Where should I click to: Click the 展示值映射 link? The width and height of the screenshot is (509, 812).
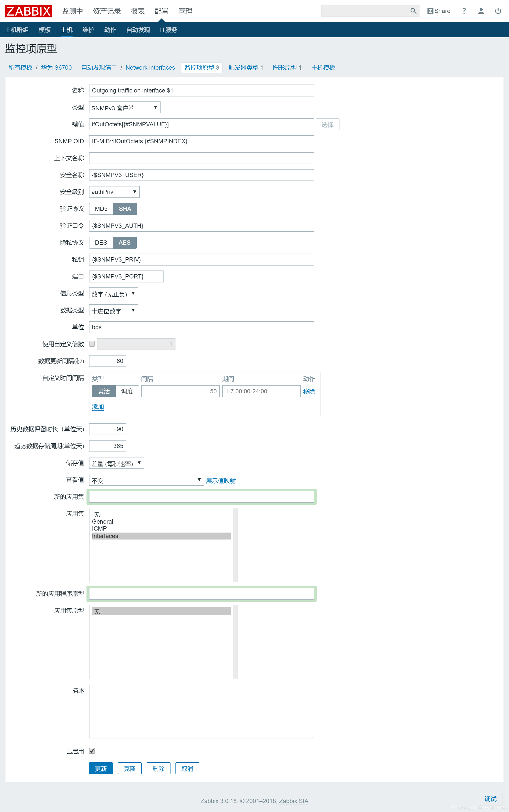pos(220,480)
